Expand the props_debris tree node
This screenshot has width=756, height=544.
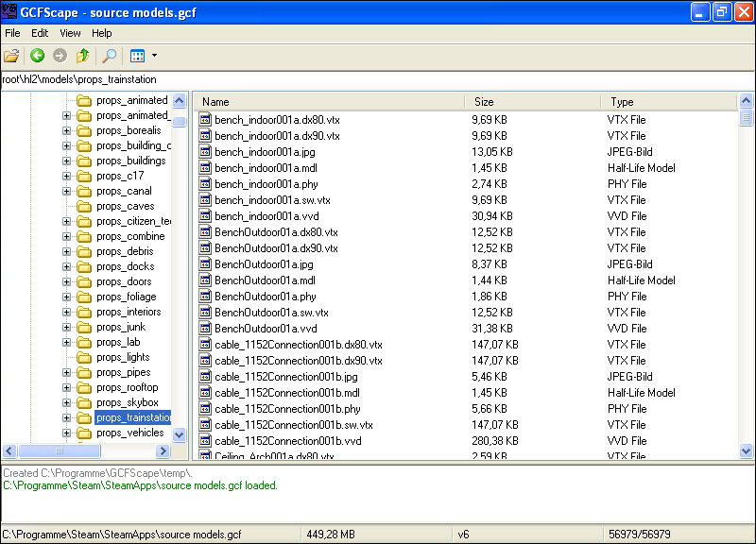66,251
